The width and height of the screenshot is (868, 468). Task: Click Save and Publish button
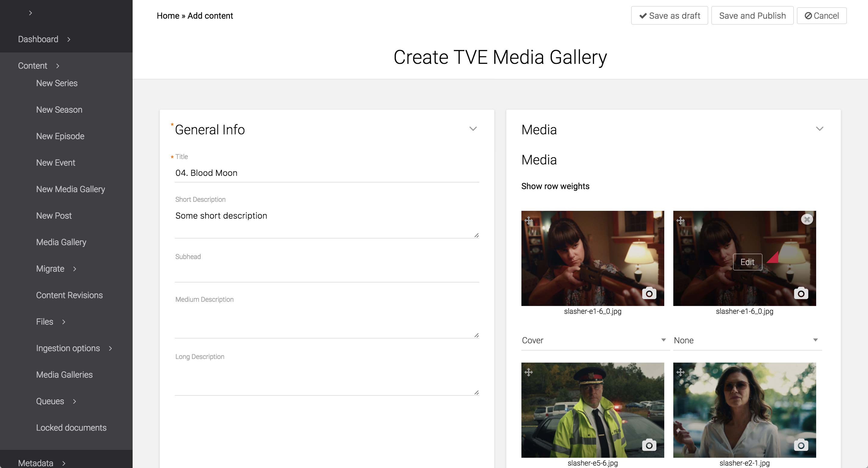click(752, 15)
